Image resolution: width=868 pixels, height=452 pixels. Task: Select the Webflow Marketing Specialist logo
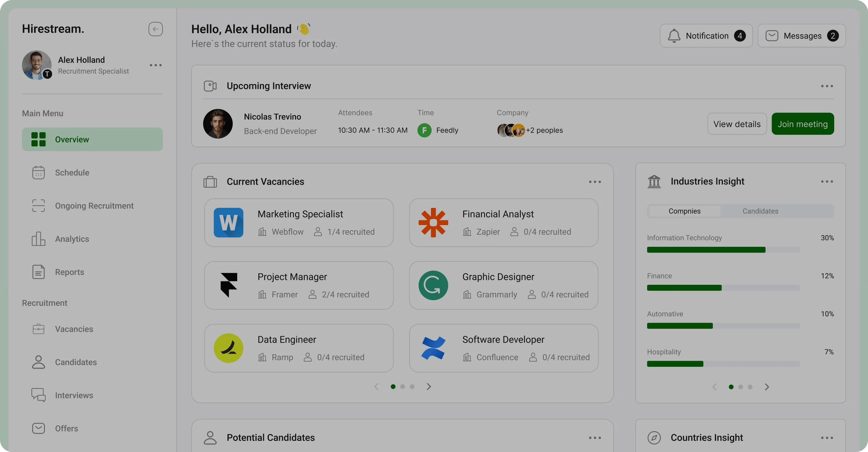[228, 223]
